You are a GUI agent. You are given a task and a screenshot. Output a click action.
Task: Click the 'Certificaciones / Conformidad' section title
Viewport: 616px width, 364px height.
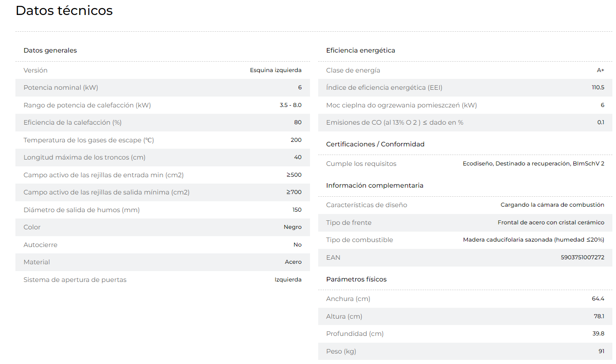375,144
